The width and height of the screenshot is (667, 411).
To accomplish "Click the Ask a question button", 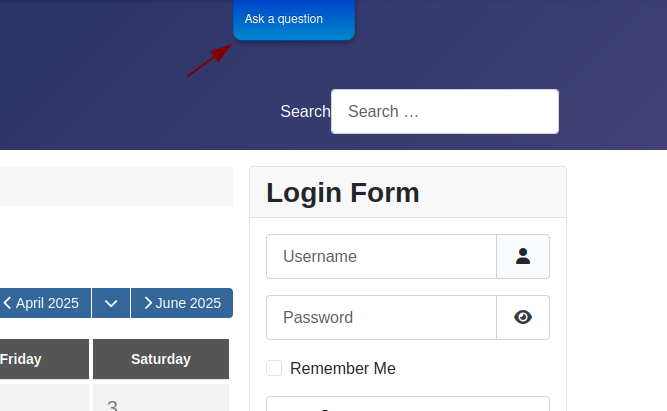I will 294,19.
